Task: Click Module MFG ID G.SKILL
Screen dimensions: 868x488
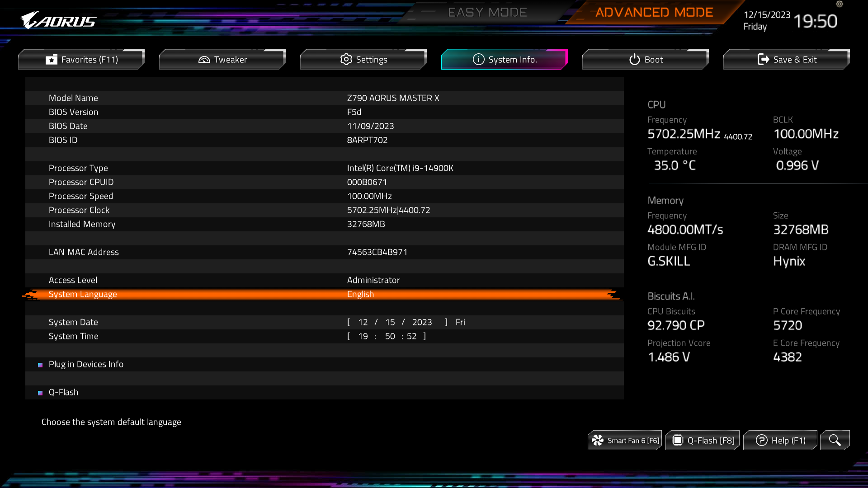Action: 669,261
